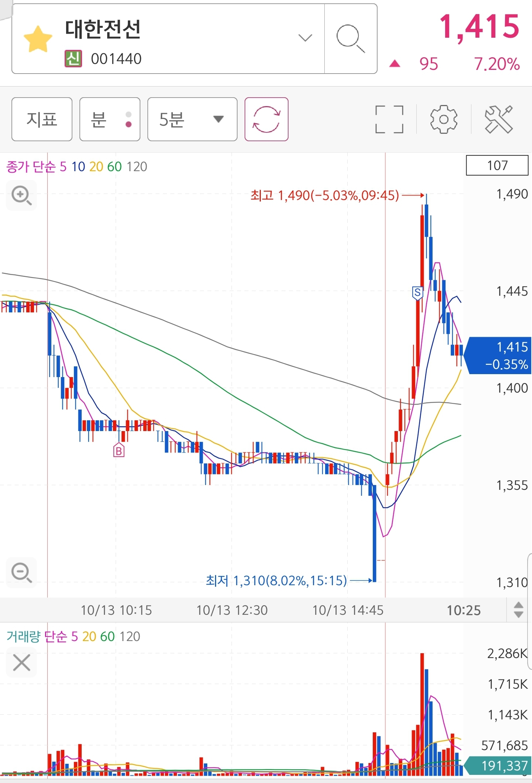Select the 20-period price moving average label
Image resolution: width=532 pixels, height=783 pixels.
[96, 167]
